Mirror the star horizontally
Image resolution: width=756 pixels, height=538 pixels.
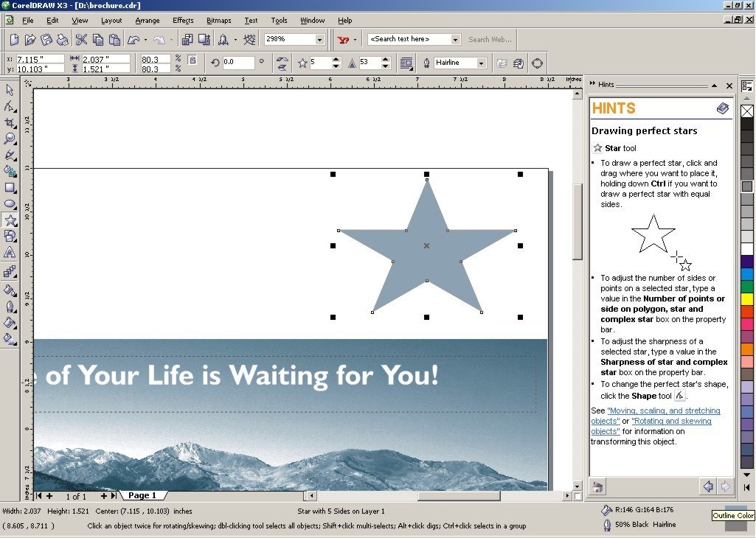click(x=282, y=58)
